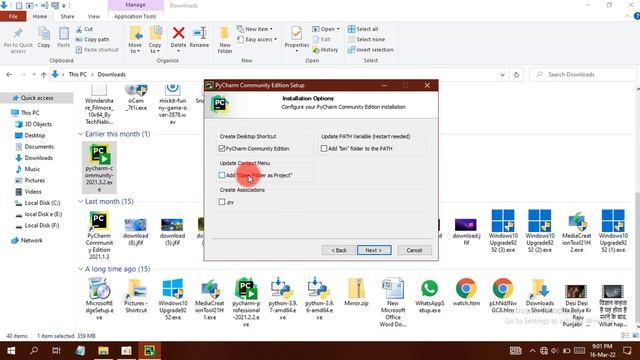Open Task View on taskbar

(56, 351)
